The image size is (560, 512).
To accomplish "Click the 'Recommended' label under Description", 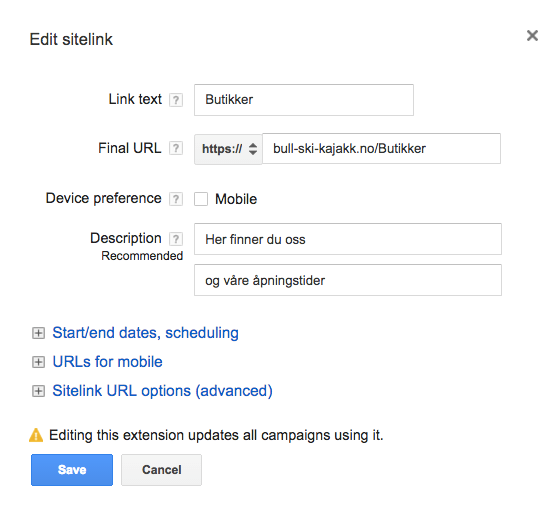I will [142, 256].
